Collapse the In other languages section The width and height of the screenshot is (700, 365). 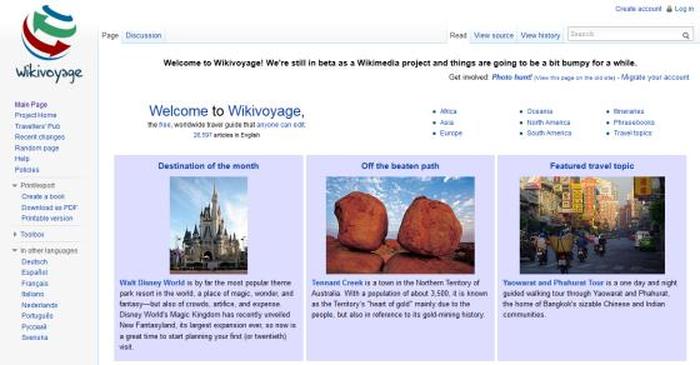point(15,250)
